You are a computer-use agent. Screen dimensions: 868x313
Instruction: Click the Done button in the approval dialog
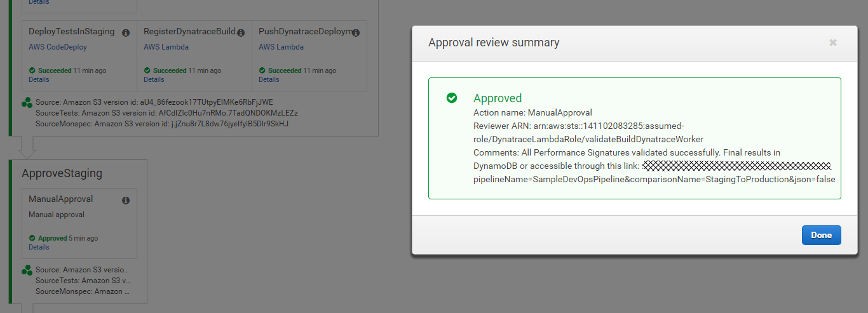[x=821, y=235]
